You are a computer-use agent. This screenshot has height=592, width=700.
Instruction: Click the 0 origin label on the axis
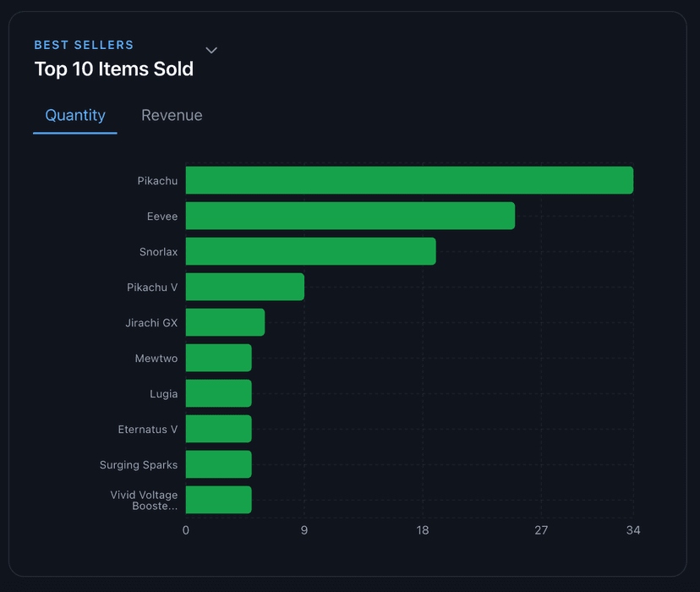coord(186,530)
